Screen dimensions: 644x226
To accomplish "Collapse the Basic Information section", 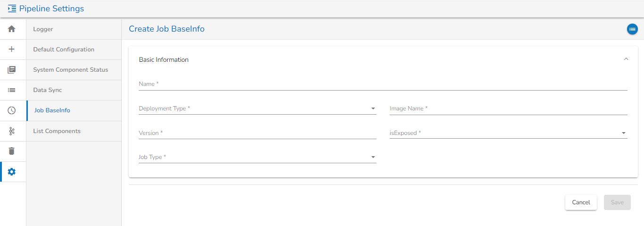I will [626, 59].
